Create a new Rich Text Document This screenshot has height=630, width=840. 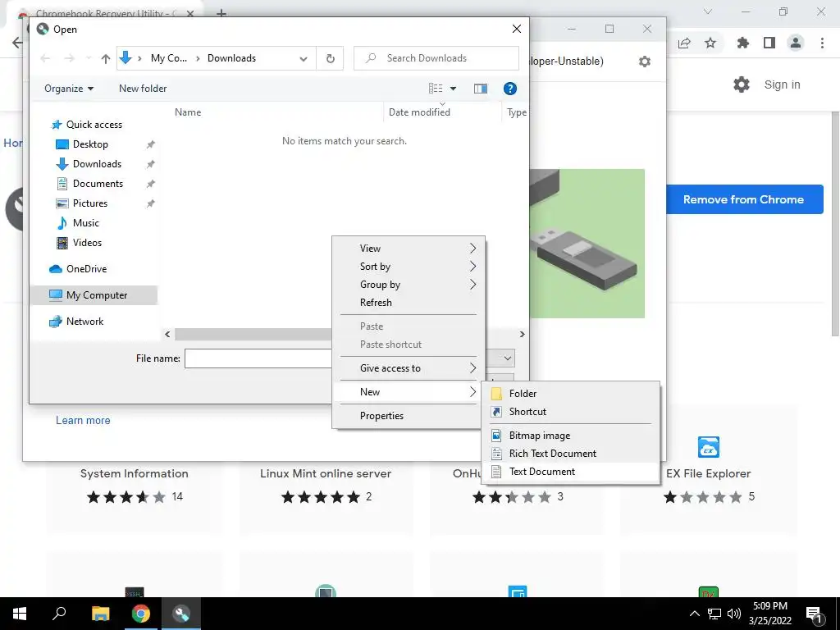pyautogui.click(x=571, y=453)
